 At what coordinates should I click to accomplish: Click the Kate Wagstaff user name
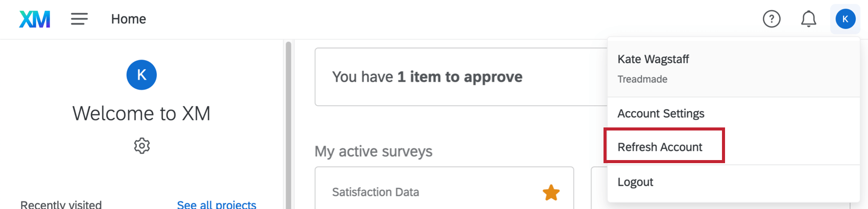point(653,59)
